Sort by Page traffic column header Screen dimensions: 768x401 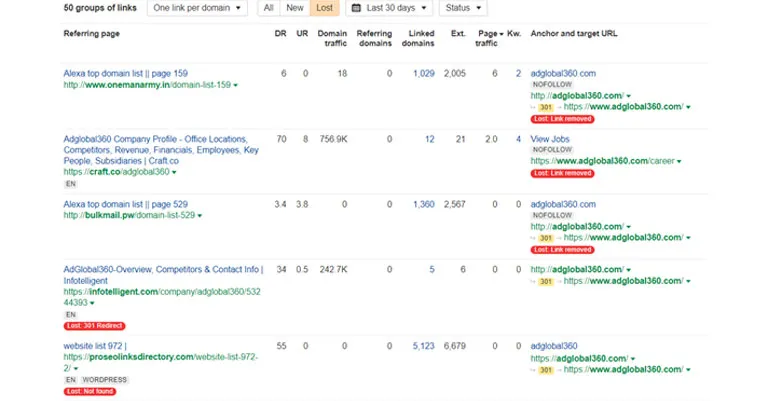click(x=488, y=38)
